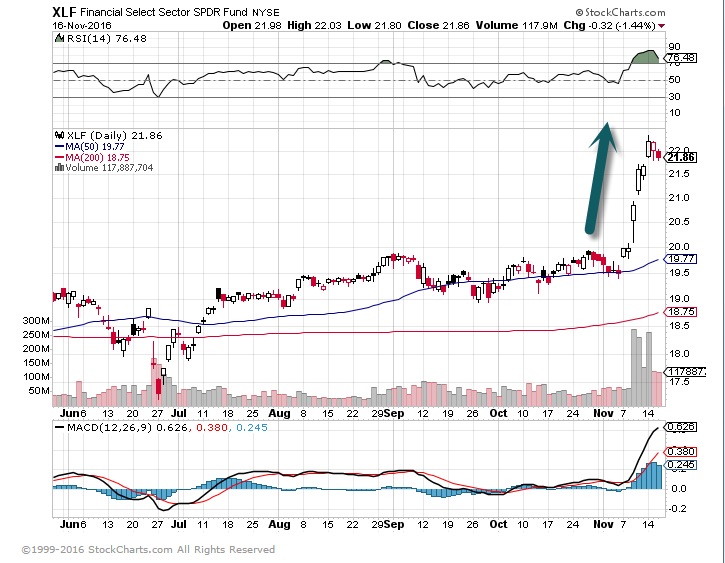The height and width of the screenshot is (563, 725).
Task: Click the Nov label on MACD date axis
Action: (x=603, y=524)
